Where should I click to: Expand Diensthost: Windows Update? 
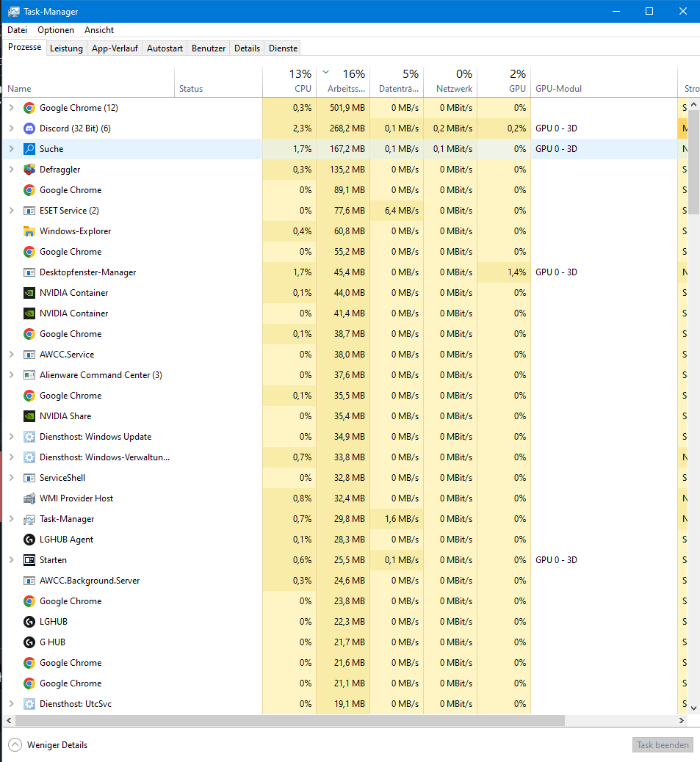(12, 436)
